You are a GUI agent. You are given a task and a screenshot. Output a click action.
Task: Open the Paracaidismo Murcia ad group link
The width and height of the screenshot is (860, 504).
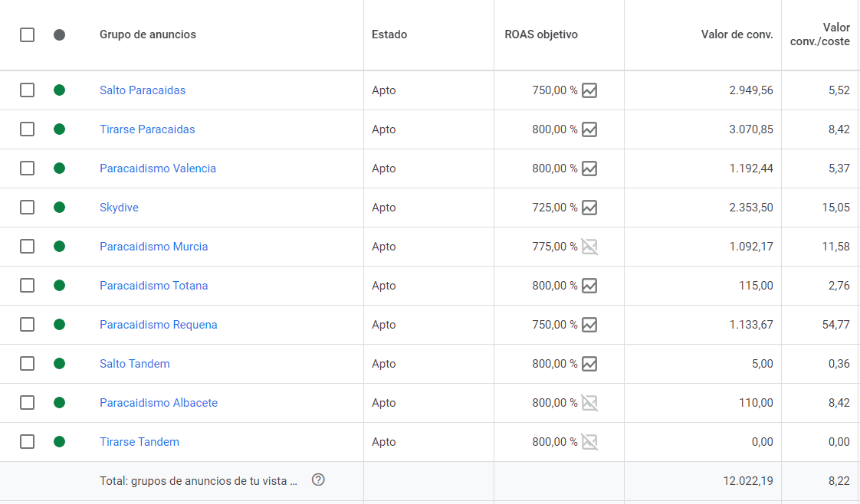(153, 247)
